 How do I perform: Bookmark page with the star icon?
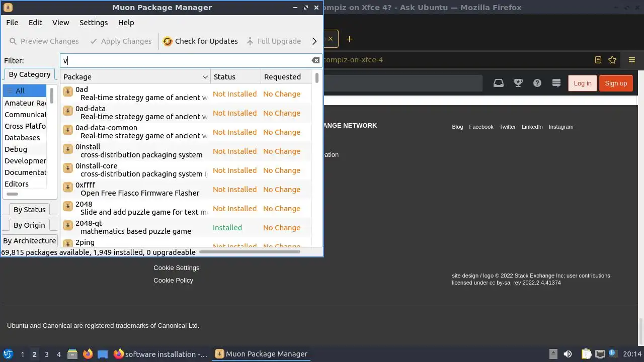coord(612,60)
